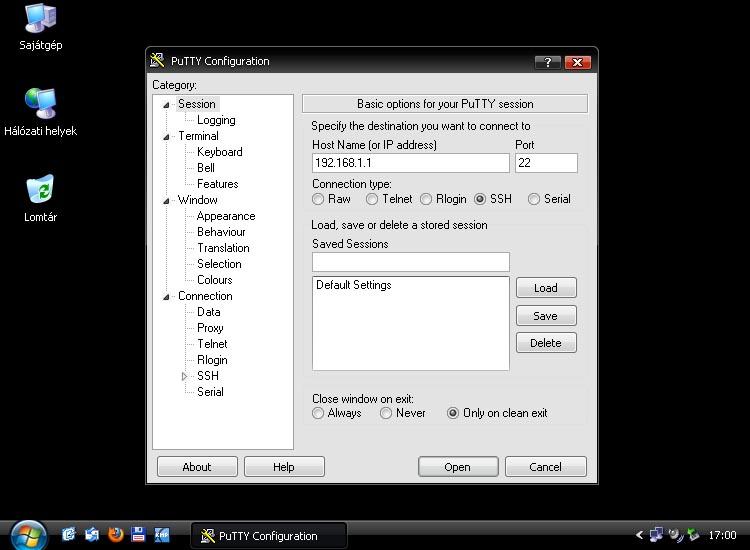
Task: Select the SSH connection type
Action: [x=480, y=199]
